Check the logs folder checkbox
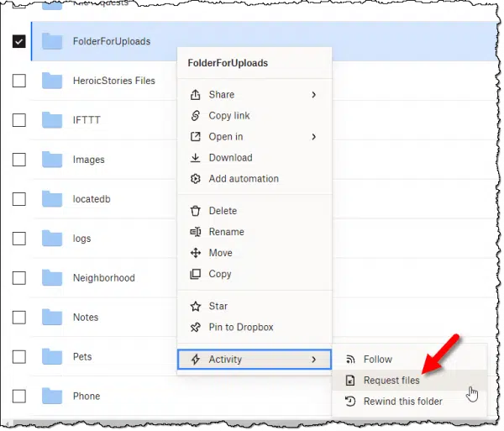The height and width of the screenshot is (431, 504). [19, 239]
